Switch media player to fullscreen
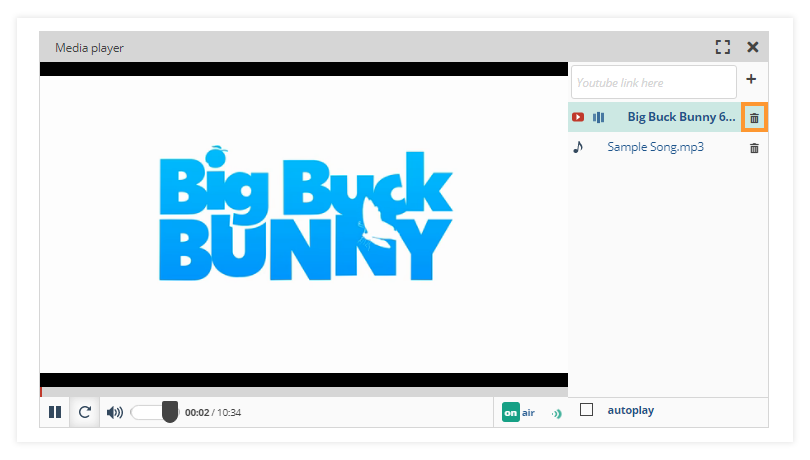This screenshot has width=810, height=460. click(x=723, y=47)
